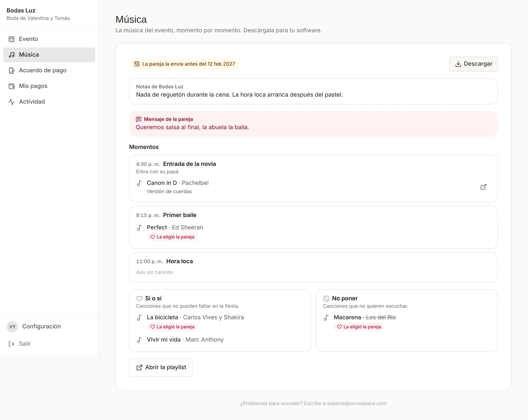
Task: Click the pulse icon beside Actividad
Action: (x=12, y=102)
